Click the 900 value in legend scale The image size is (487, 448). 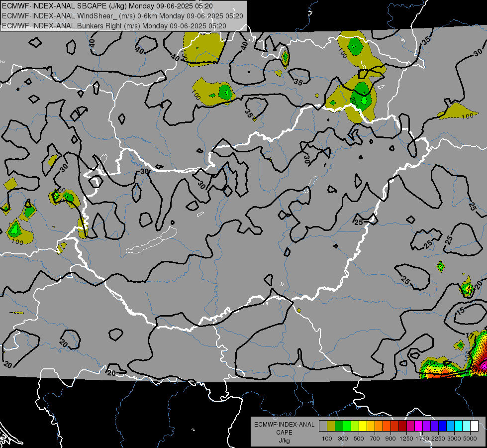click(390, 439)
